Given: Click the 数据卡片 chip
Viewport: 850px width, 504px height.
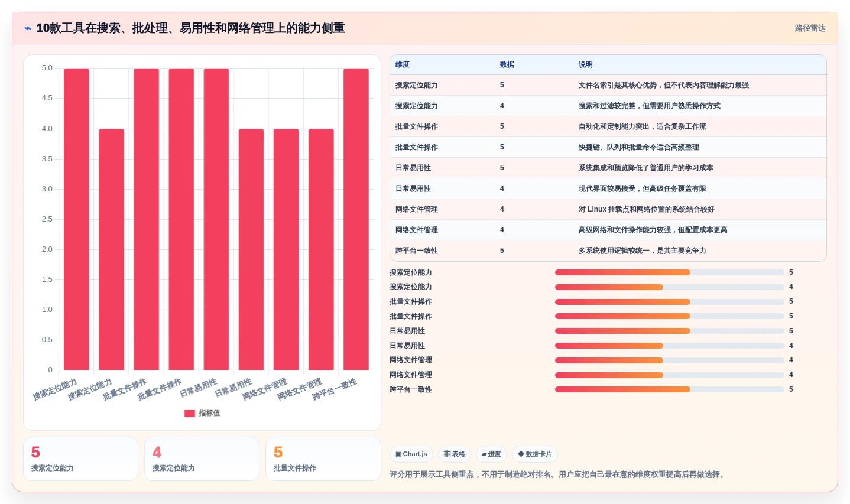Looking at the screenshot, I should [x=535, y=454].
